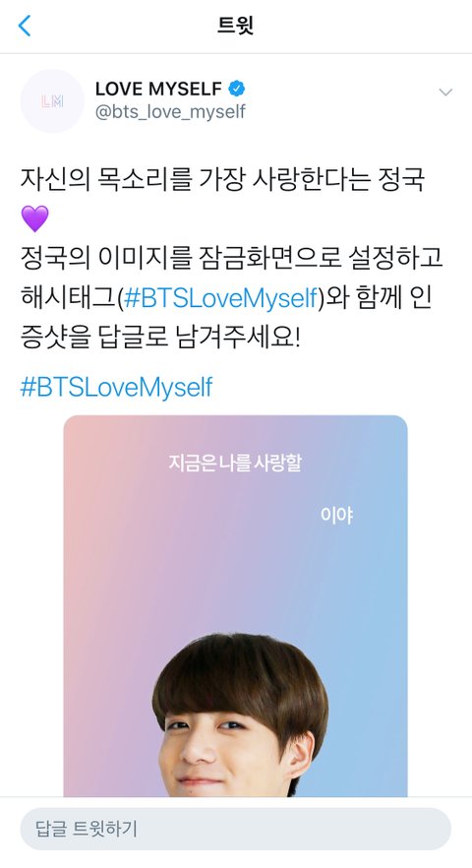Tap the 트윗 header title
Viewport: 472px width, 868px height.
(236, 26)
